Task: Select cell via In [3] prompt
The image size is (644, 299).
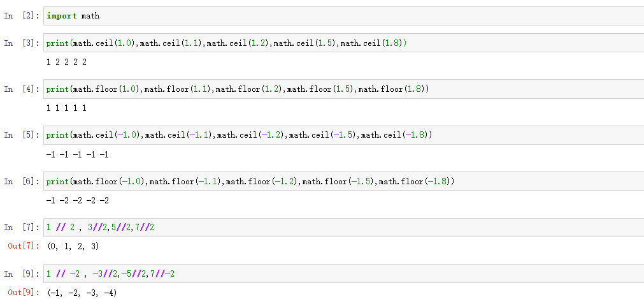Action: tap(22, 43)
